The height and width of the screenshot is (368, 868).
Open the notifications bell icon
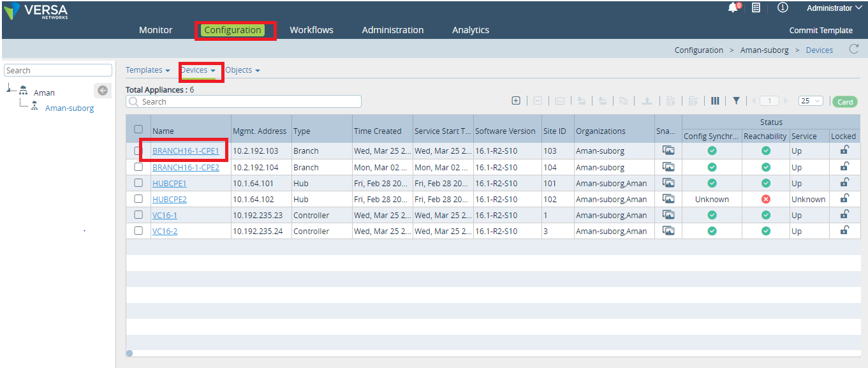(733, 8)
